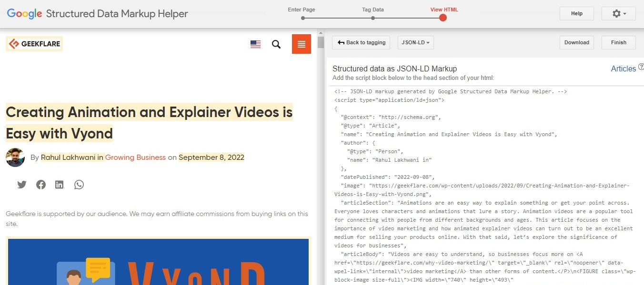Image resolution: width=644 pixels, height=285 pixels.
Task: Select the View HTML step
Action: [x=443, y=14]
